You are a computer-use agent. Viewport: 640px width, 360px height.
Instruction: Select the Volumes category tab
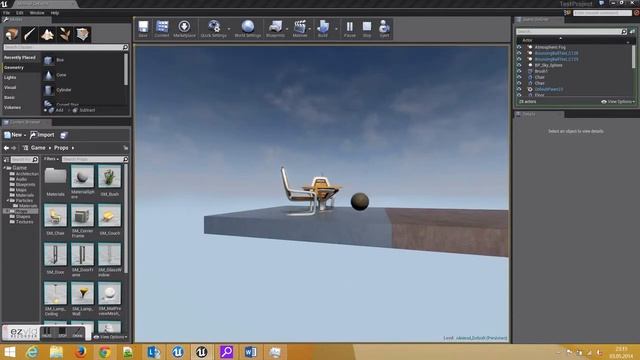pyautogui.click(x=21, y=108)
